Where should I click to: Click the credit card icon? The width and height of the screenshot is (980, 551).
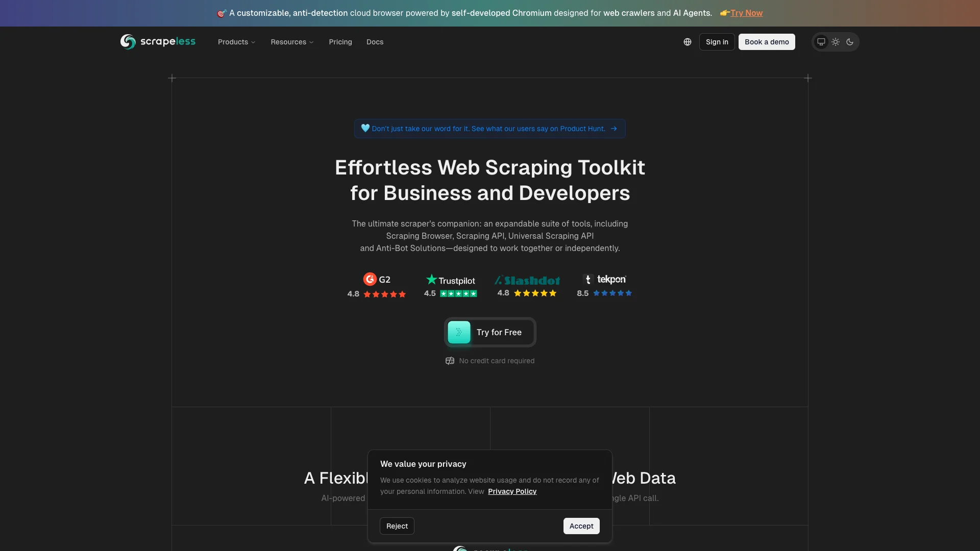click(x=450, y=361)
